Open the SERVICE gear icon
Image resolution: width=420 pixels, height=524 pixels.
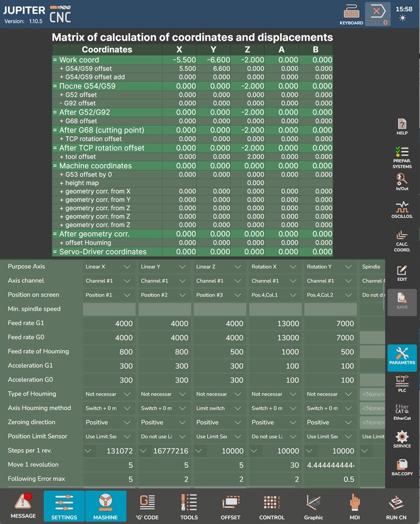(402, 439)
